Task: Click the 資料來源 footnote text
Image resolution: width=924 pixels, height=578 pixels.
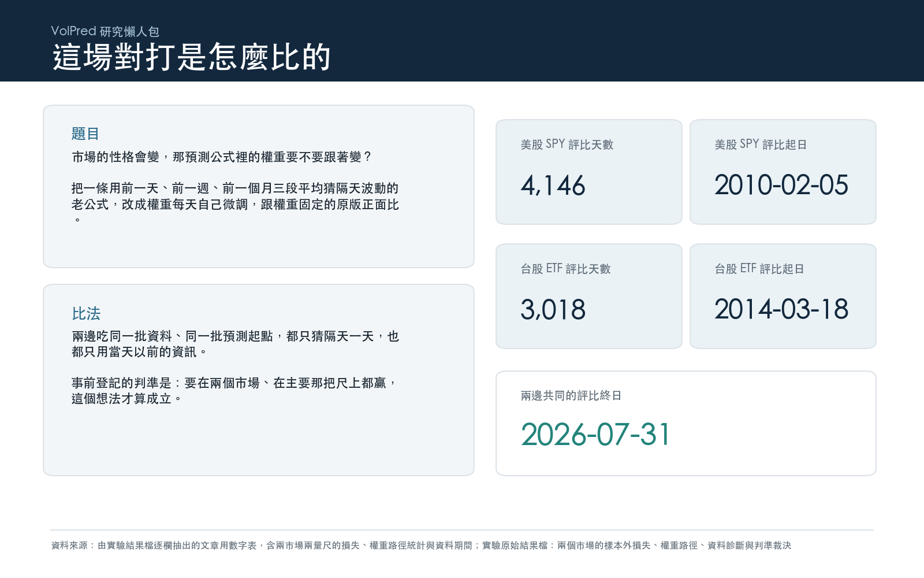Action: (421, 545)
